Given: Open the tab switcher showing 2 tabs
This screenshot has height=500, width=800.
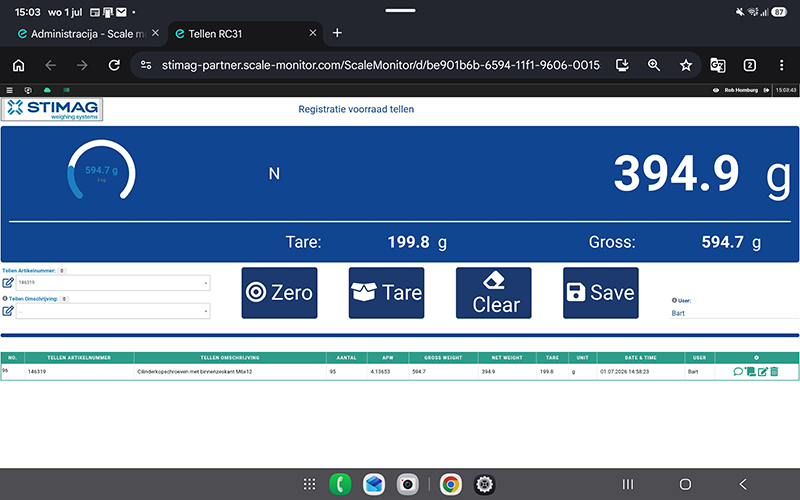Looking at the screenshot, I should [x=749, y=65].
